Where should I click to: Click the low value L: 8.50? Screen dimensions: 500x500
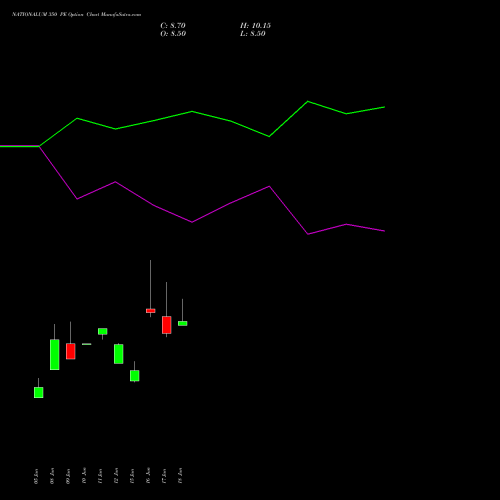pos(253,34)
